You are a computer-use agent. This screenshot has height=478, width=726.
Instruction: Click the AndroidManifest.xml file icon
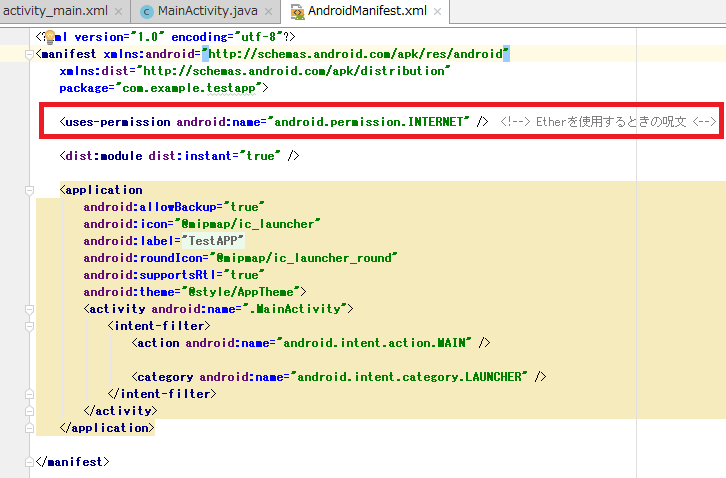click(x=298, y=12)
